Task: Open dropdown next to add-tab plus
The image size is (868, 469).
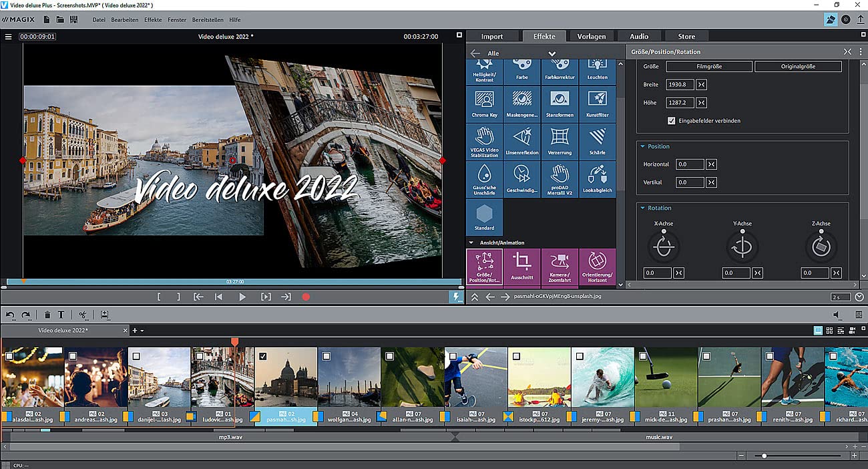Action: pos(142,331)
